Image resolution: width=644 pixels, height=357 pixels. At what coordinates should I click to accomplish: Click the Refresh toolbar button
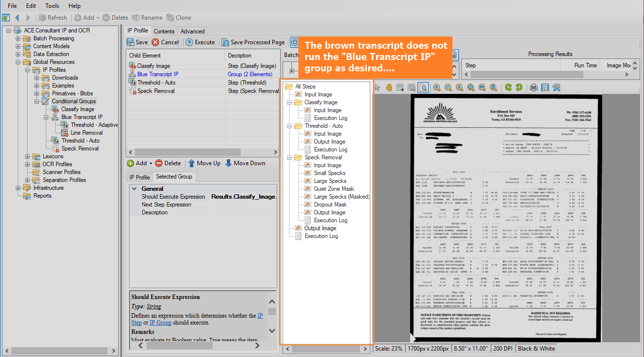click(x=53, y=18)
